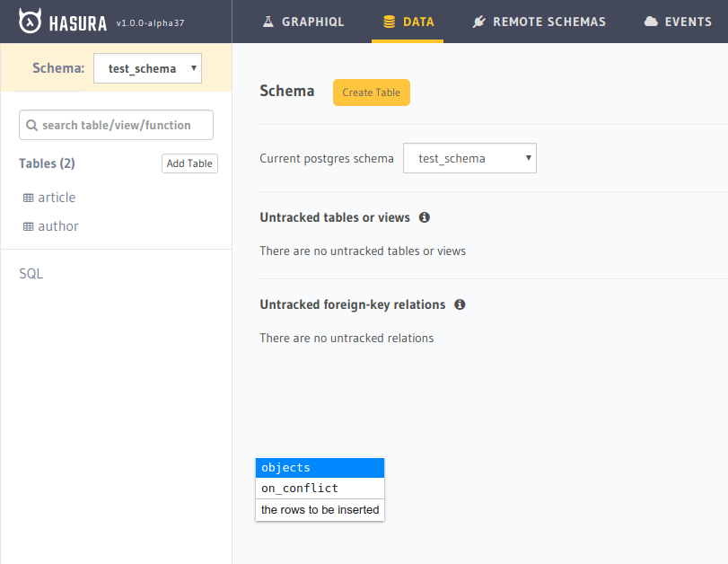The image size is (728, 564).
Task: Click the Tables (2) heading
Action: click(47, 163)
